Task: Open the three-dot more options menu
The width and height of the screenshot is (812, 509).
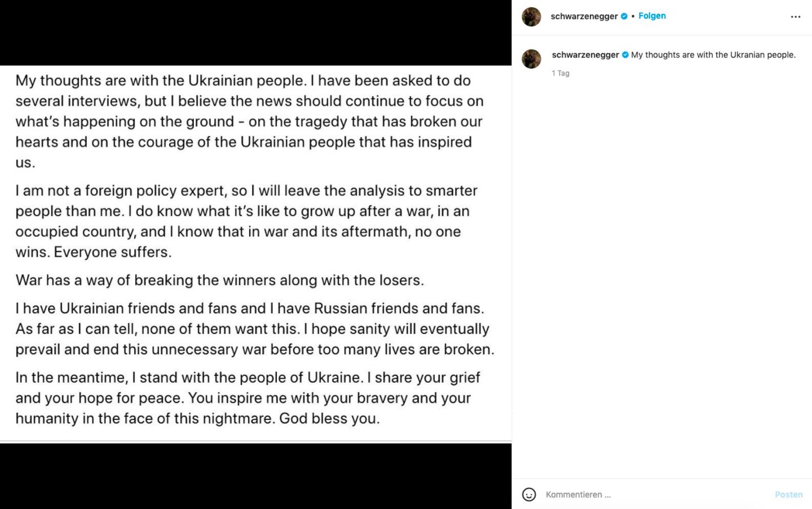Action: tap(795, 17)
